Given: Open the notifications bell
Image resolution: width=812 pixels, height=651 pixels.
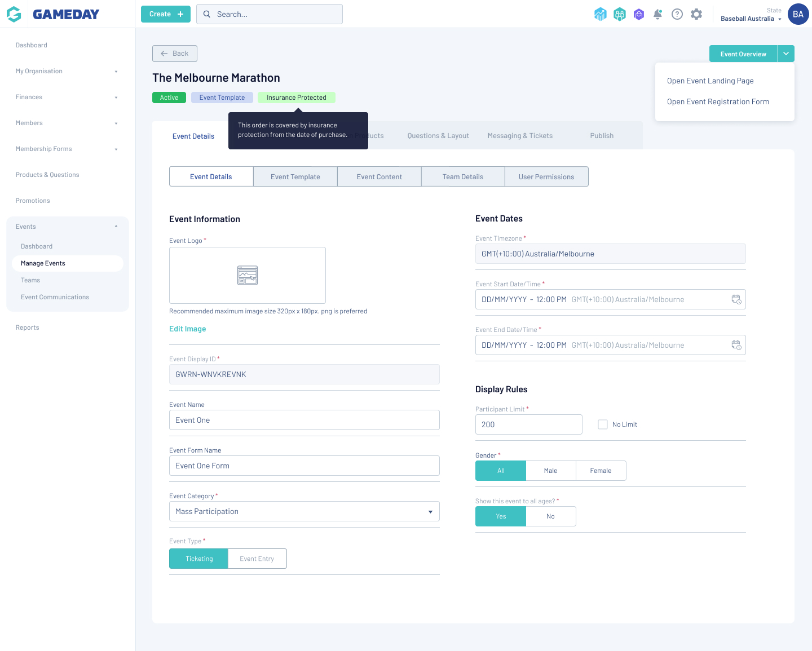Looking at the screenshot, I should point(657,14).
